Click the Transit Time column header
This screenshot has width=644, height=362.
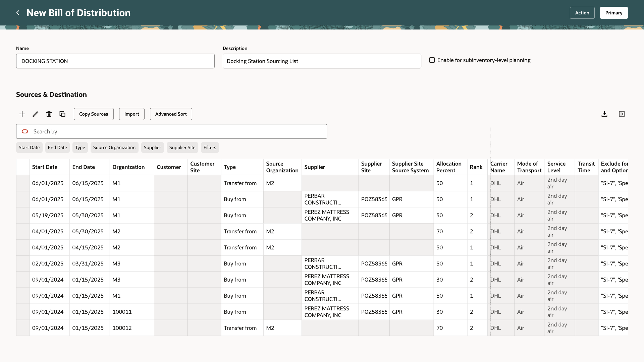(x=586, y=167)
